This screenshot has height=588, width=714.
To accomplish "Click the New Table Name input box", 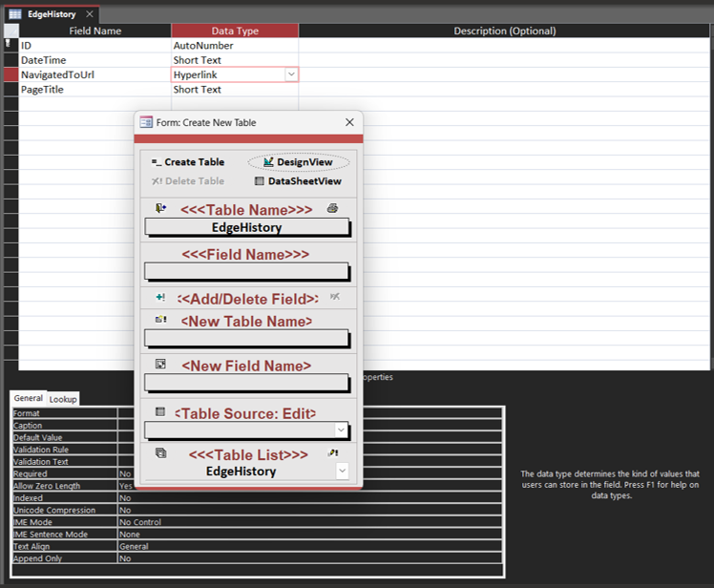I will tap(247, 339).
